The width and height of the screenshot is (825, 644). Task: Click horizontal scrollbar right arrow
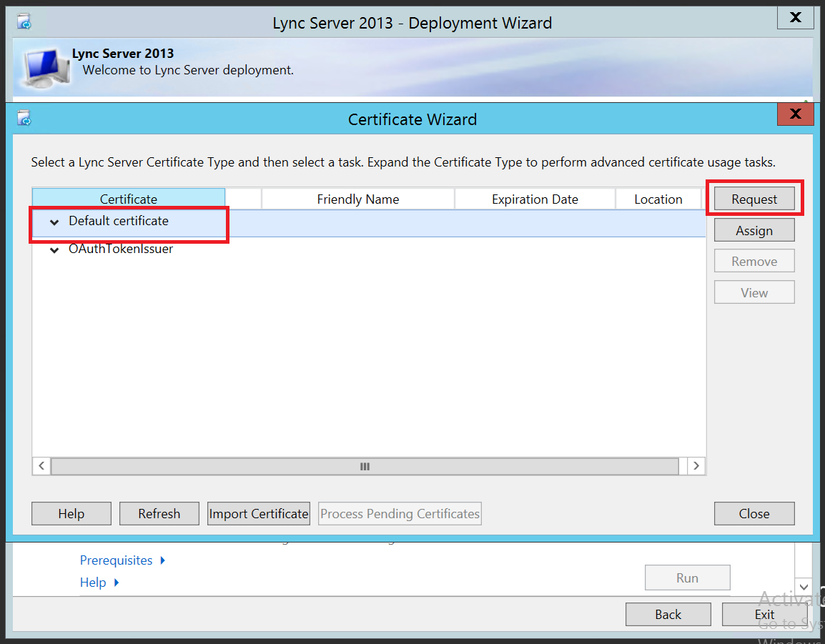(696, 466)
